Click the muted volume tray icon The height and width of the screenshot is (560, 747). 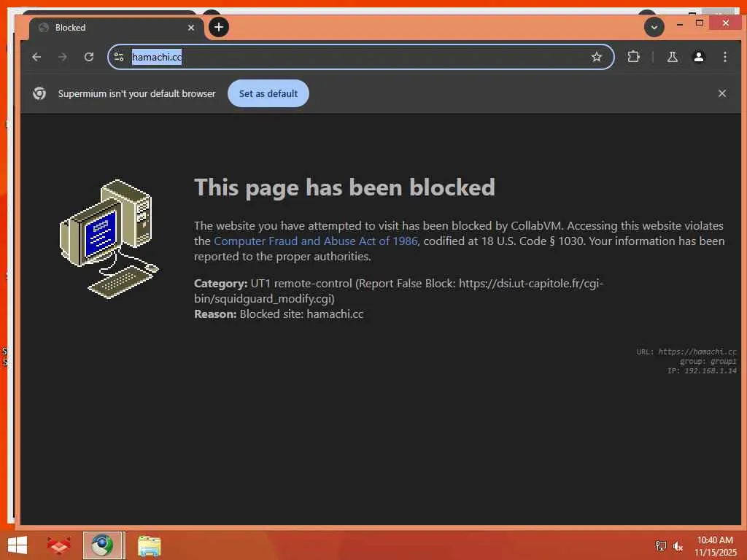tap(678, 545)
